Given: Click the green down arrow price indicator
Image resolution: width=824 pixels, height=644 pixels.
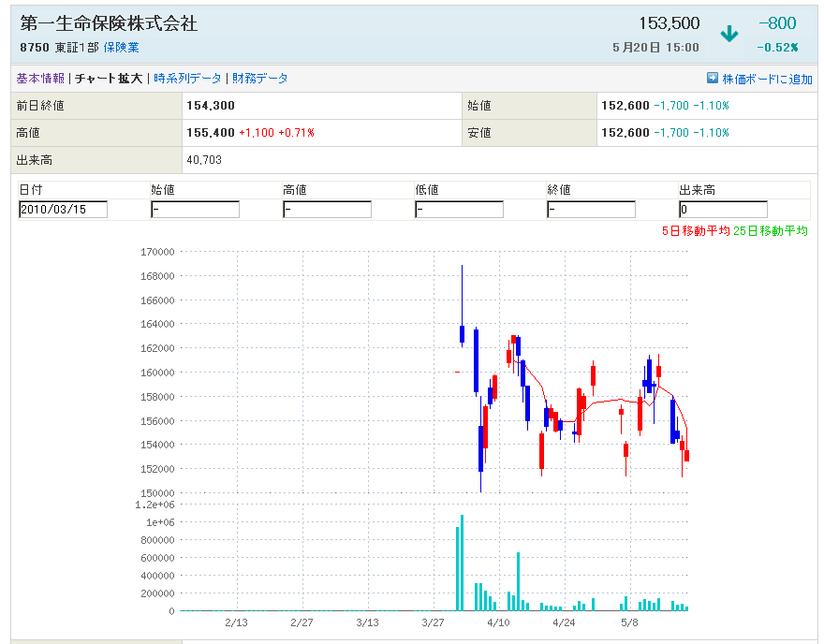Looking at the screenshot, I should (728, 35).
